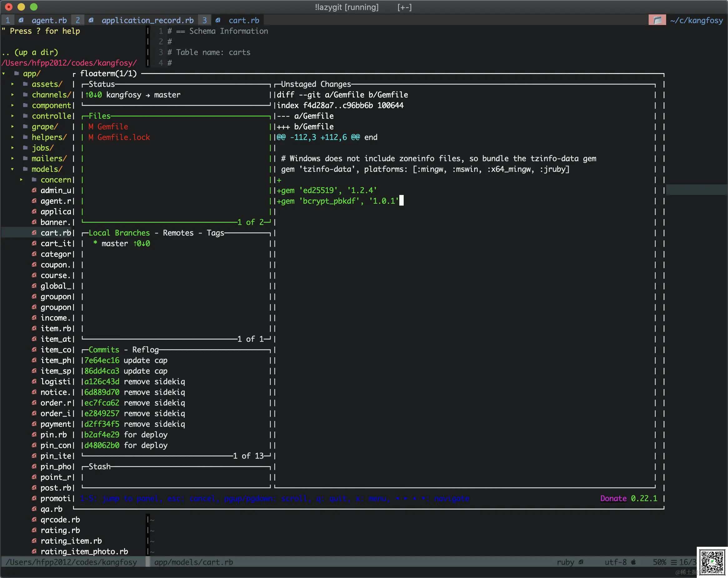This screenshot has width=728, height=578.
Task: Click ruby file icon beside rating_item_photo.rb
Action: [x=34, y=551]
